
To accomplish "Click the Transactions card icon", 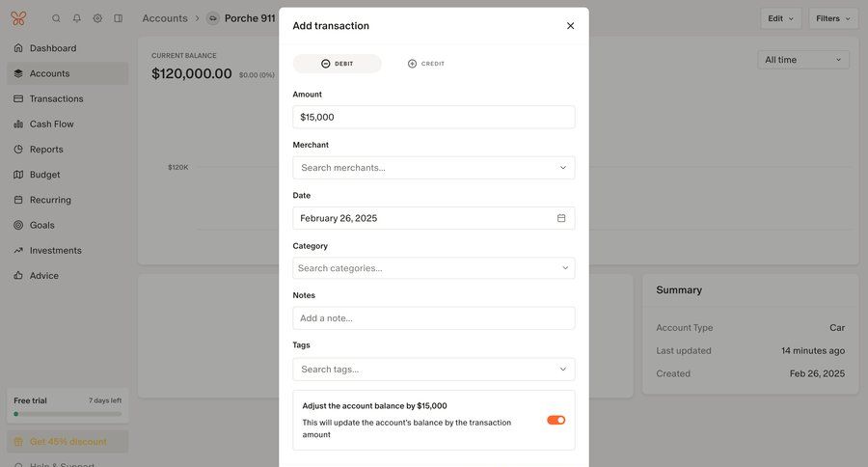I will click(18, 98).
